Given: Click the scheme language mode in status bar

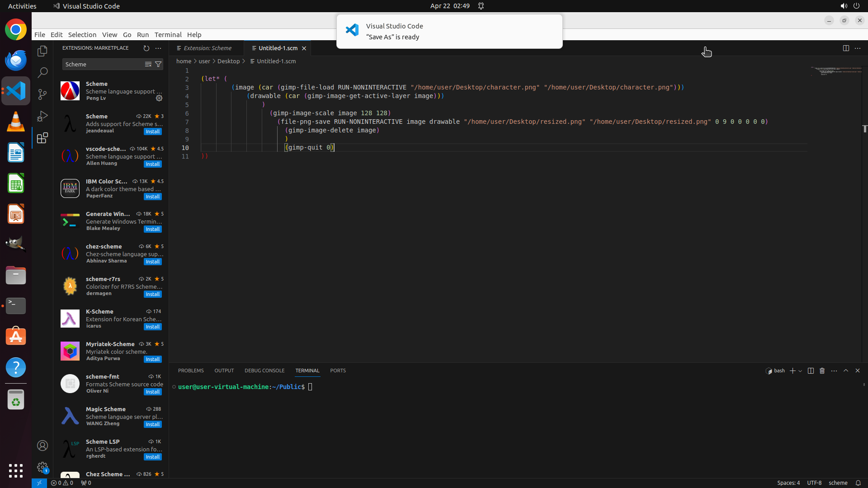Looking at the screenshot, I should pos(838,483).
